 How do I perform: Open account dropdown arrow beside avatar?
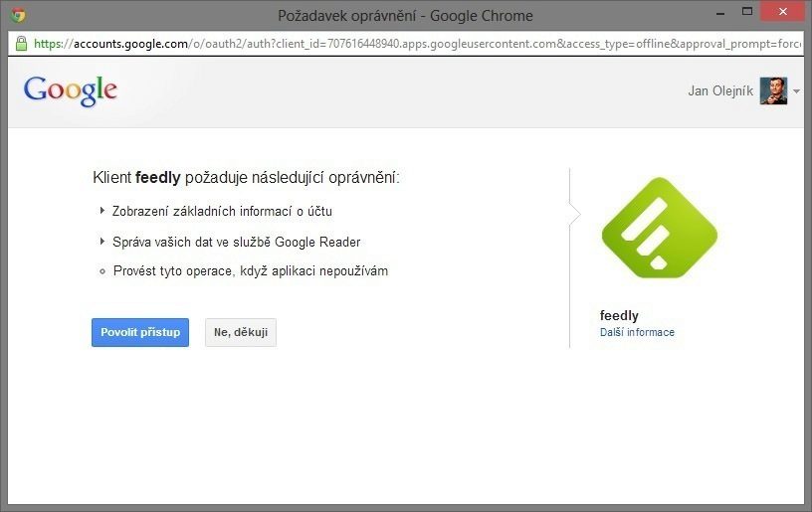(796, 91)
